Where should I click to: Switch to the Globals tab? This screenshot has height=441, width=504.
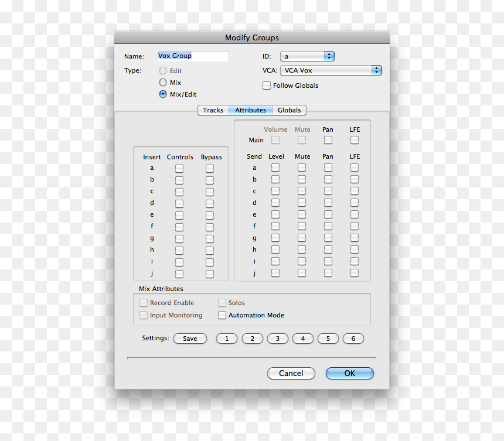(290, 110)
